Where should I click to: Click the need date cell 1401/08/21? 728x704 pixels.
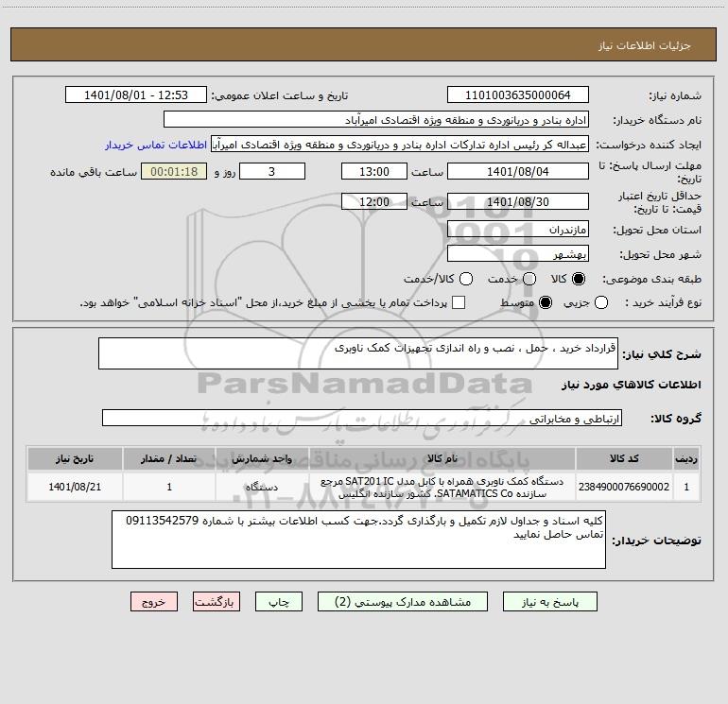pyautogui.click(x=75, y=487)
